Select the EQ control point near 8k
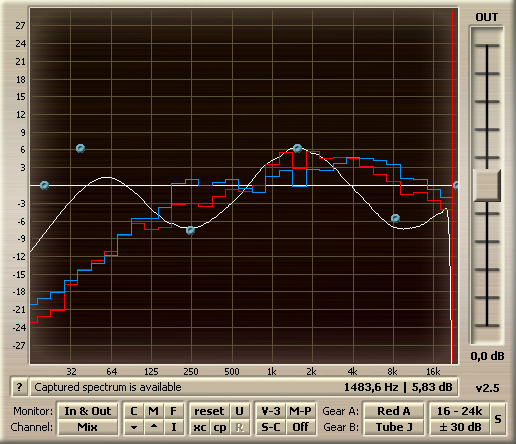 pos(395,219)
